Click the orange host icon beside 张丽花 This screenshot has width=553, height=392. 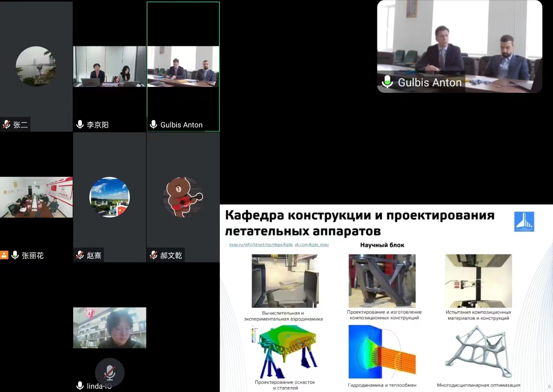4,255
